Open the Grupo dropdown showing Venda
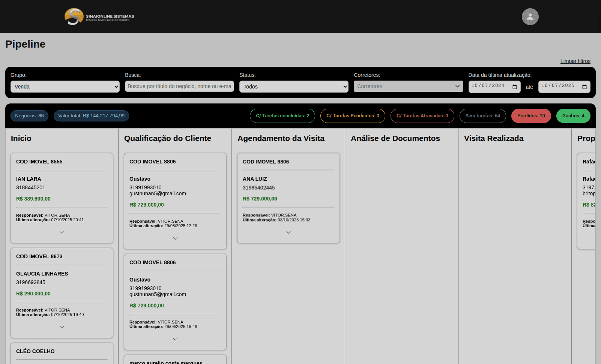This screenshot has height=364, width=601. 65,87
